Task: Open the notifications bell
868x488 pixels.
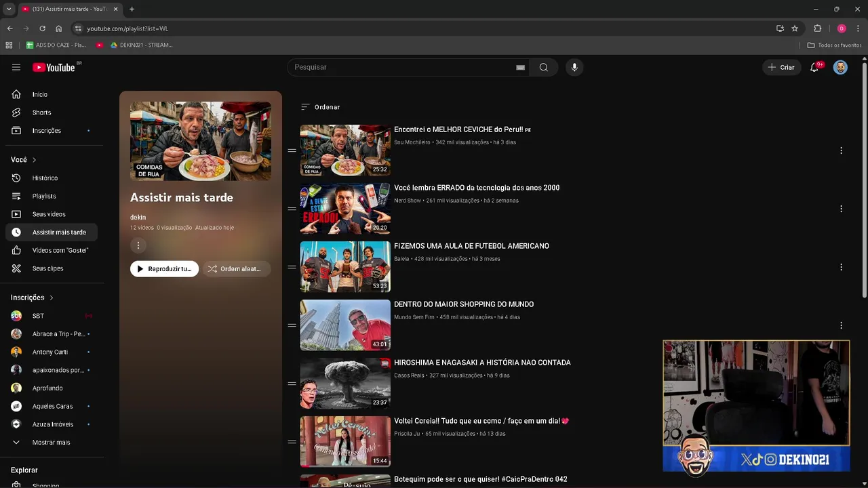Action: pyautogui.click(x=814, y=67)
